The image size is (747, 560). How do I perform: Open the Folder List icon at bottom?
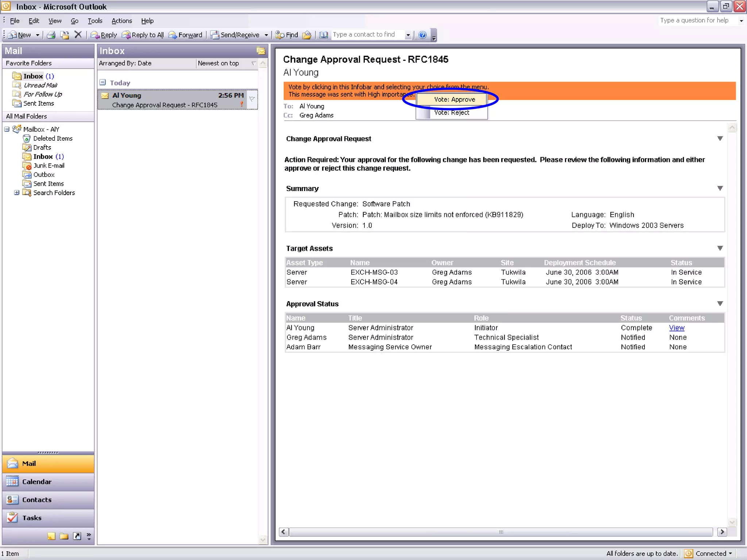click(64, 536)
